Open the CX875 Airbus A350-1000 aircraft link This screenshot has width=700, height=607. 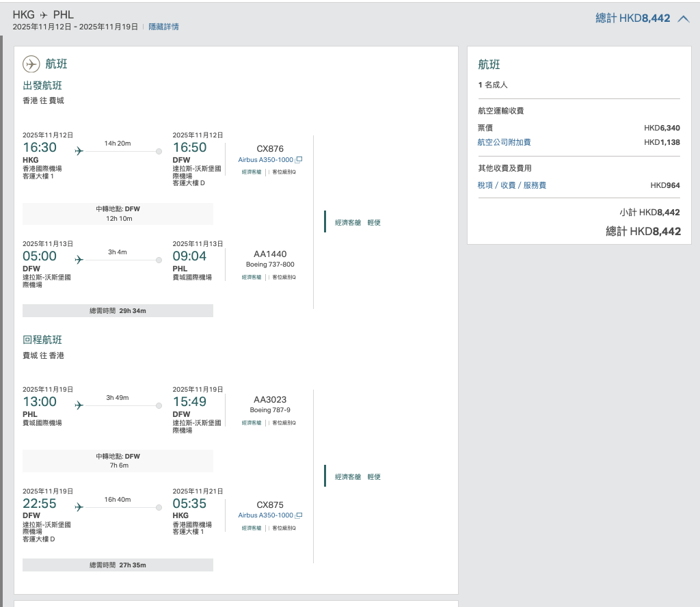tap(266, 515)
